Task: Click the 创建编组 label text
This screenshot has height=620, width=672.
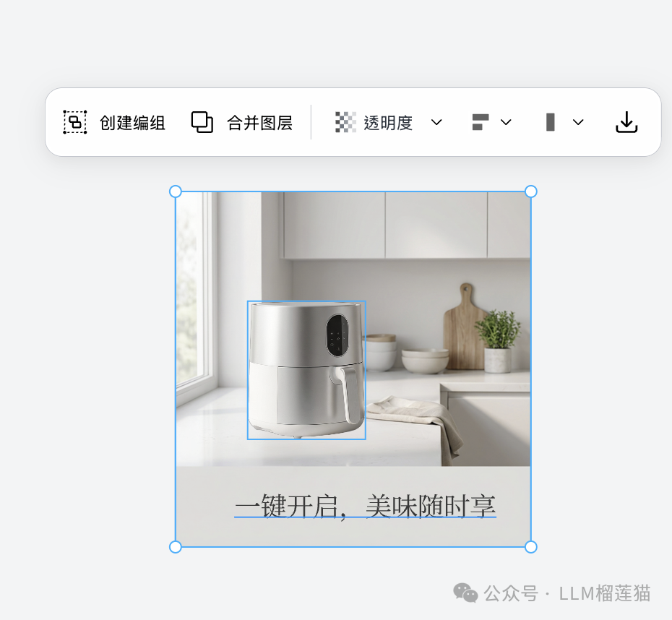Action: click(x=132, y=122)
